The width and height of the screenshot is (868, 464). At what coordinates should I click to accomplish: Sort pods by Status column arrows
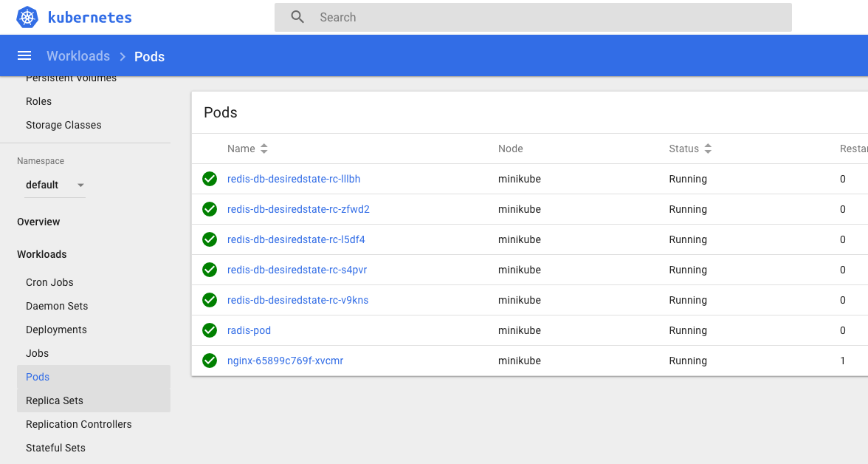pyautogui.click(x=708, y=149)
